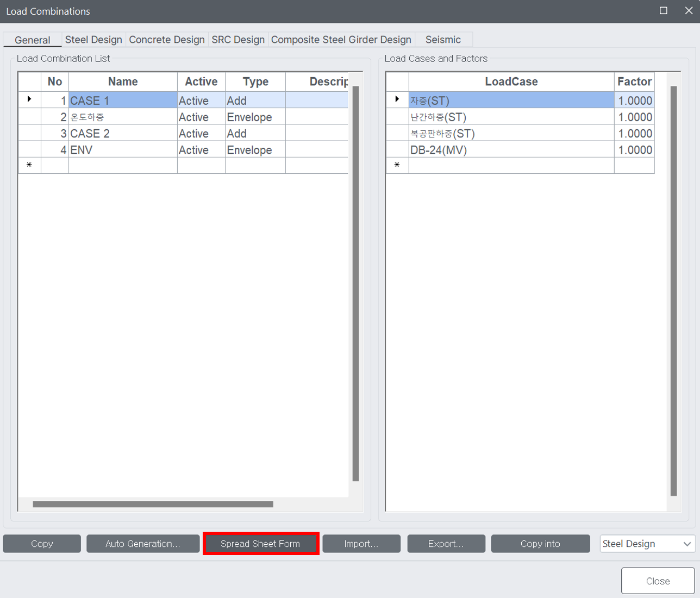The image size is (700, 598).
Task: Click Active cell for ENV
Action: (x=201, y=149)
